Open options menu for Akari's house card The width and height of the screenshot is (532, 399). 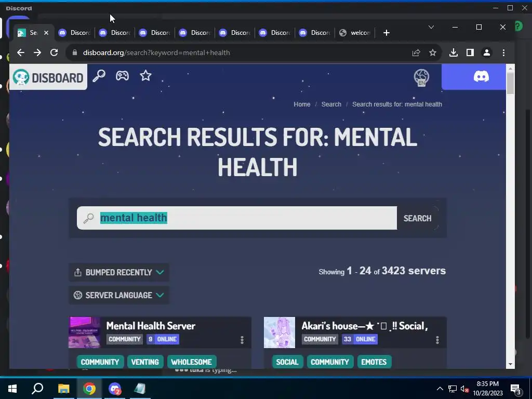(437, 340)
